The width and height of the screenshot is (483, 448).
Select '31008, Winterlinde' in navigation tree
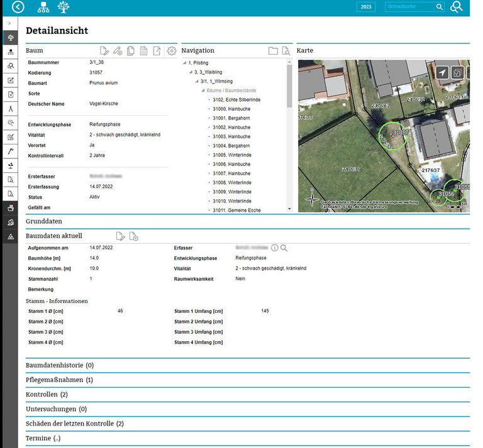coord(232,183)
